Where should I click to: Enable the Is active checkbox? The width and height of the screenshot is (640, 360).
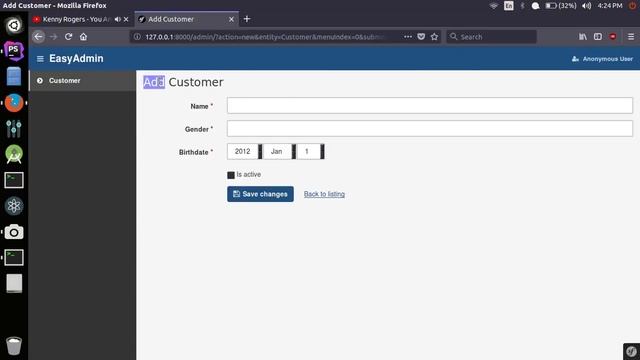pyautogui.click(x=231, y=175)
